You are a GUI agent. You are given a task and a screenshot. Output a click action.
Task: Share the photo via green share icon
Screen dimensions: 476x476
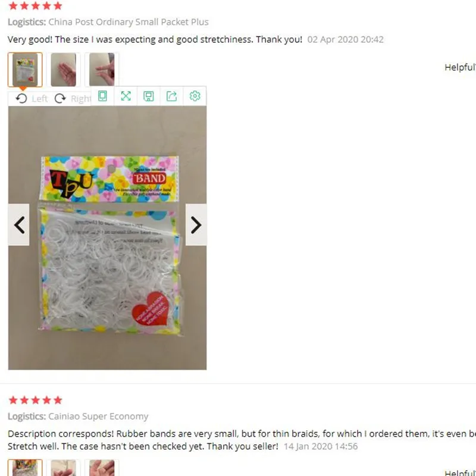pos(171,96)
